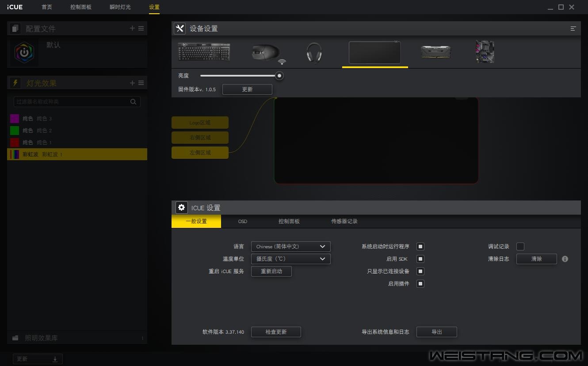
Task: Open the 语言 Chinese dropdown
Action: (x=290, y=247)
